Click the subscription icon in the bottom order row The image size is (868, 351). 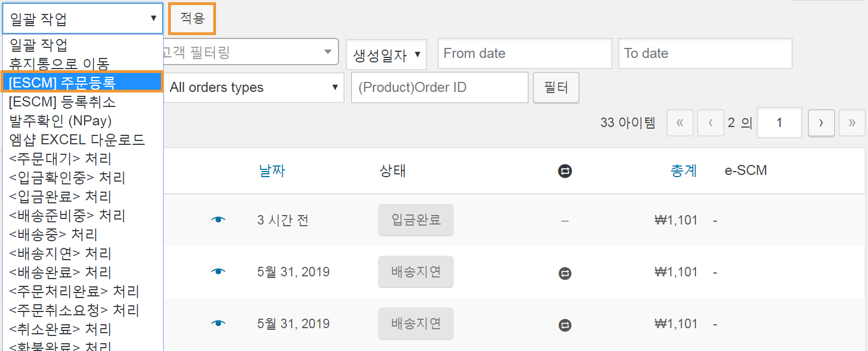click(x=565, y=325)
